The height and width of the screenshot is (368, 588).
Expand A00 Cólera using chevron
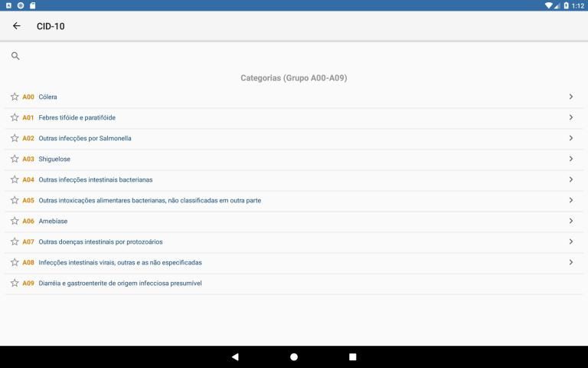570,97
